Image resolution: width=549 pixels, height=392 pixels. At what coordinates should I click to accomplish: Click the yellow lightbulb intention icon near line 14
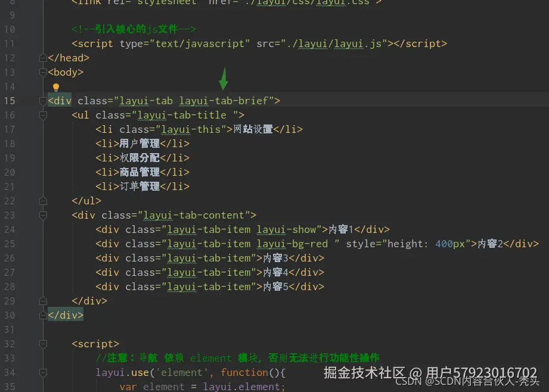coord(55,87)
